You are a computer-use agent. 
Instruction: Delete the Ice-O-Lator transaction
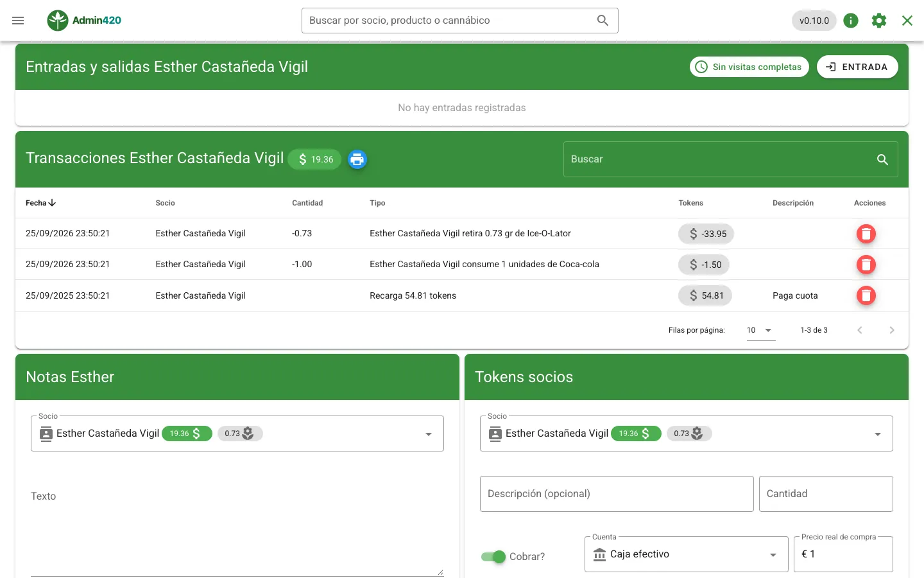866,234
